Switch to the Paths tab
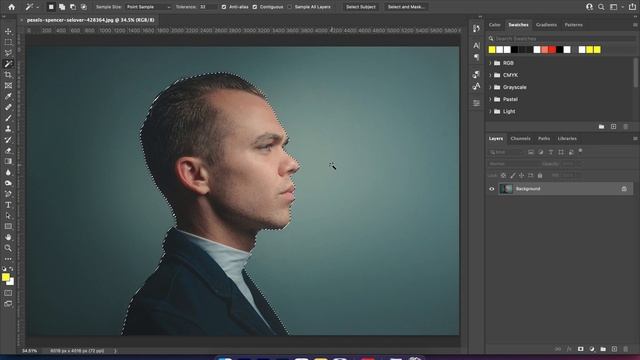This screenshot has width=640, height=360. [x=544, y=139]
